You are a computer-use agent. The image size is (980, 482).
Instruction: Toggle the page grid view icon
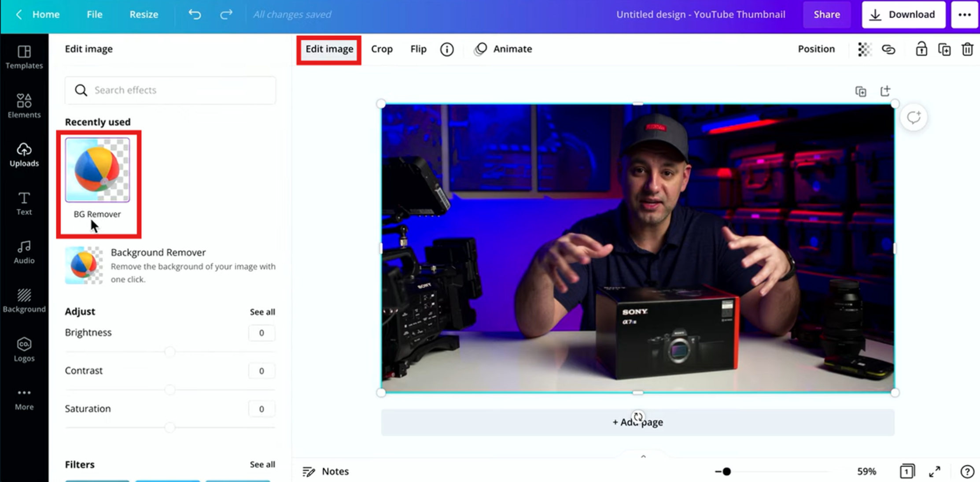(907, 471)
